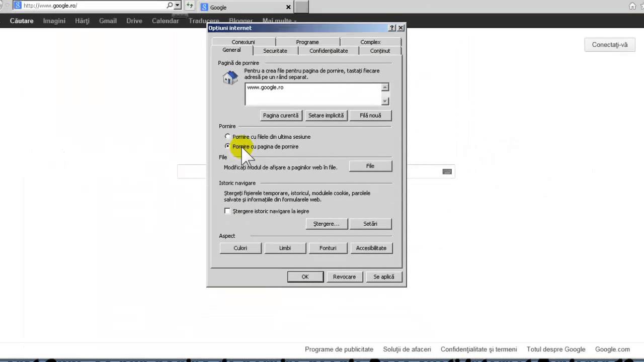The width and height of the screenshot is (644, 362).
Task: Open browsing history 'Setări' button
Action: point(370,224)
